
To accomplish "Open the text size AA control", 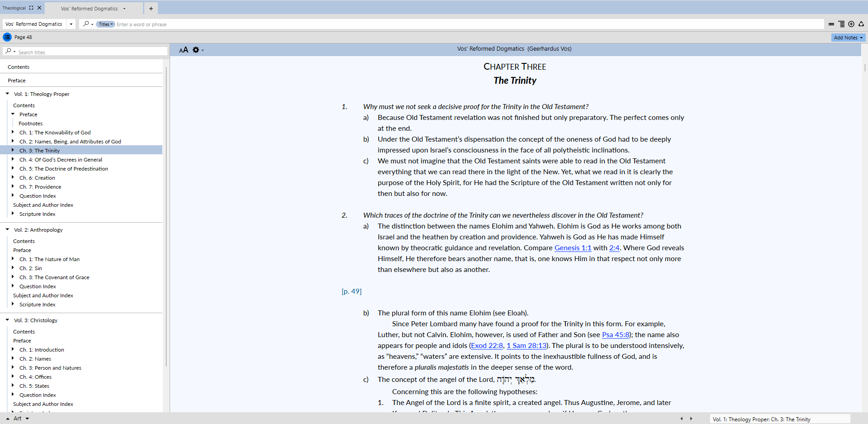I will point(183,50).
